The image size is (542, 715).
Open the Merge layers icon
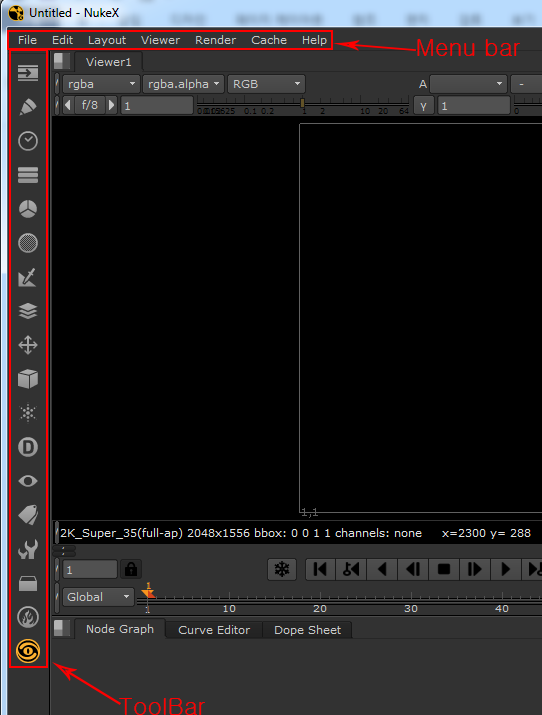28,311
